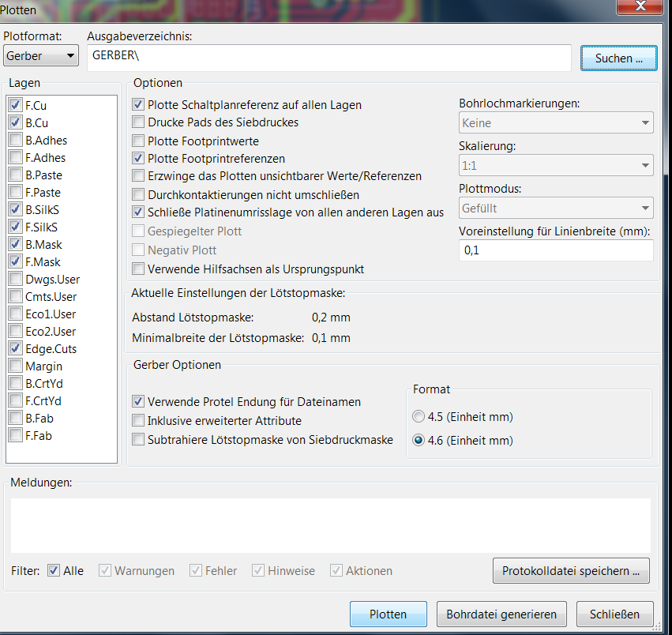
Task: Select format 4.6 (Einheit mm)
Action: (x=419, y=441)
